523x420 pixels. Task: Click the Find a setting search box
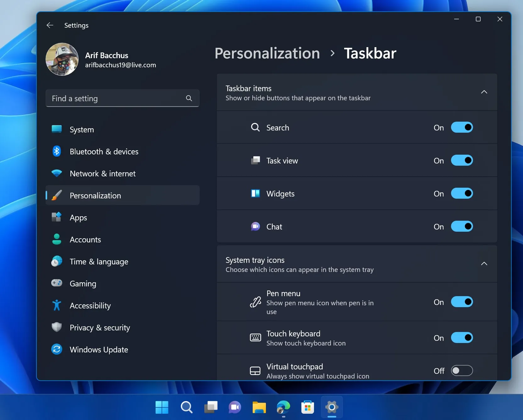pos(116,98)
